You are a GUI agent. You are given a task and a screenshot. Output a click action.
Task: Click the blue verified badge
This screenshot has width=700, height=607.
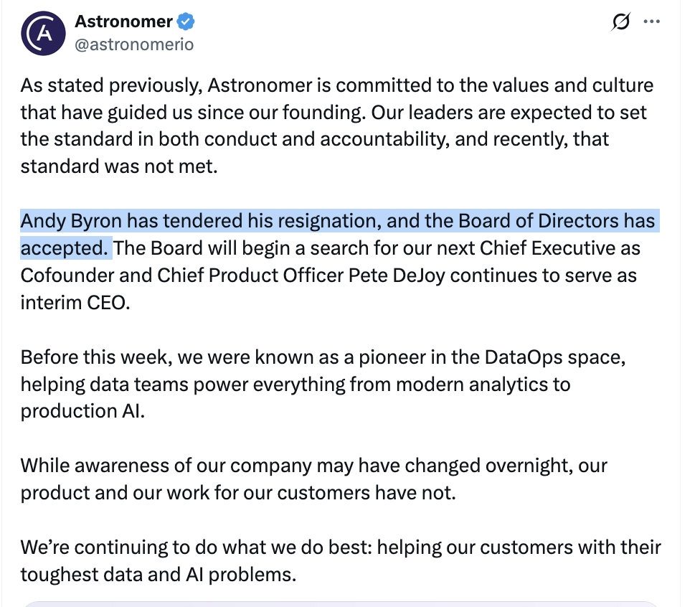186,22
